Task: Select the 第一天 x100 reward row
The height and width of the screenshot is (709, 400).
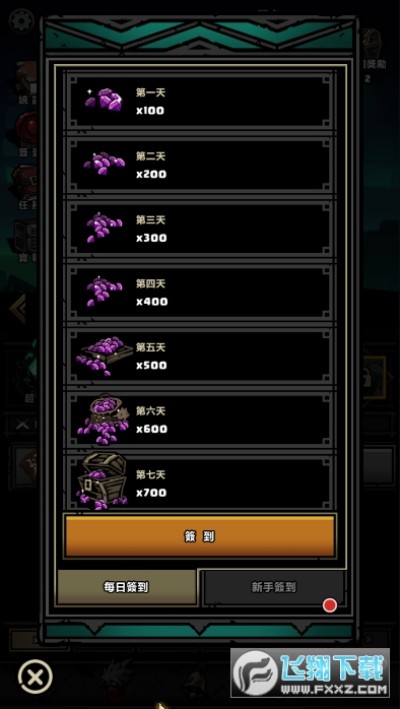Action: 200,101
